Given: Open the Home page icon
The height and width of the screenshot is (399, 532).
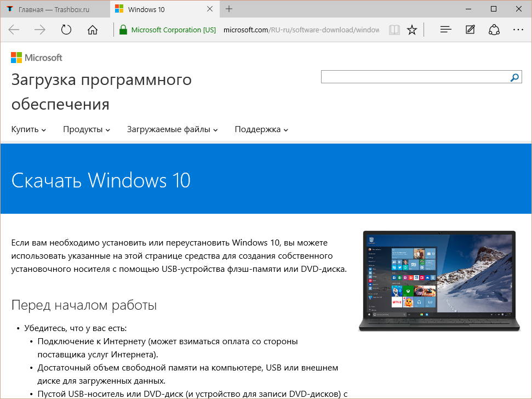Looking at the screenshot, I should point(93,30).
